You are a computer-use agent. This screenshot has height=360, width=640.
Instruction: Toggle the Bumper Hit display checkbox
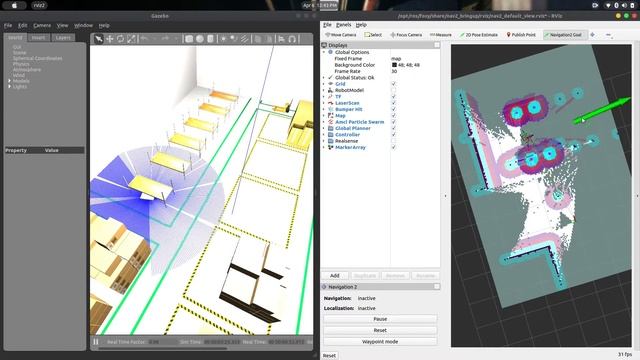pos(393,109)
